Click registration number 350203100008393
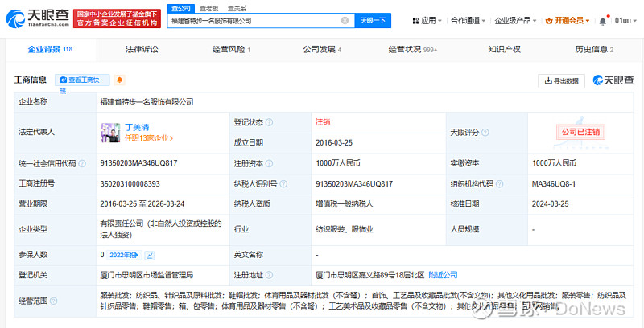The width and height of the screenshot is (644, 328). pos(130,184)
